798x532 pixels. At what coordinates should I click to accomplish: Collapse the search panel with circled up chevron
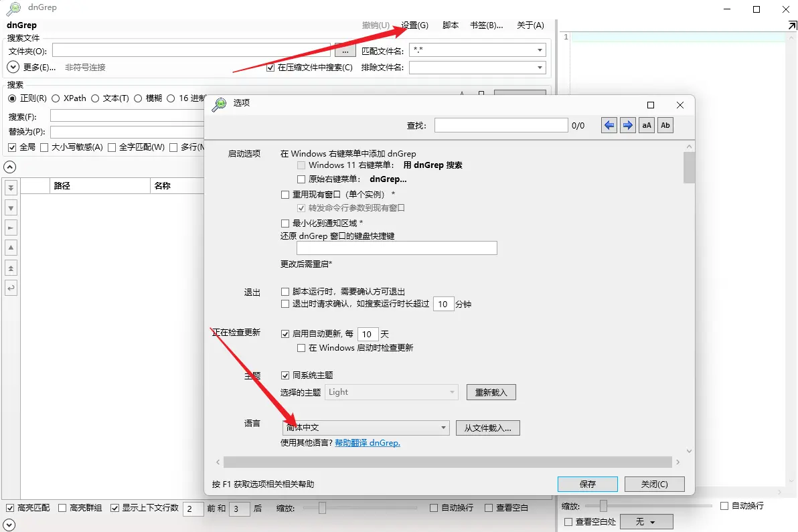click(9, 167)
